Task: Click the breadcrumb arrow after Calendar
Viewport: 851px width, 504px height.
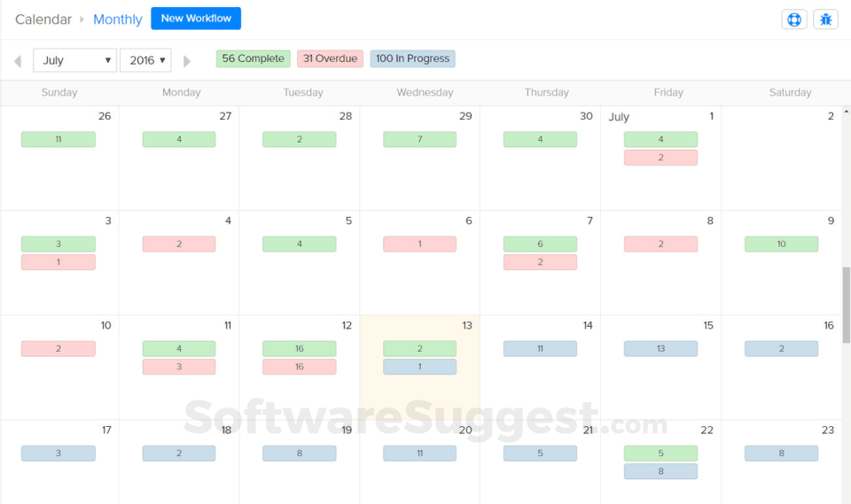Action: point(82,19)
